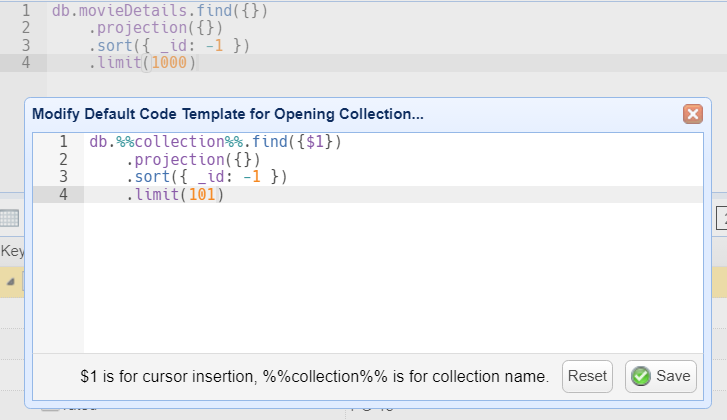Click the table view icon behind dialog
This screenshot has width=727, height=420.
(10, 218)
